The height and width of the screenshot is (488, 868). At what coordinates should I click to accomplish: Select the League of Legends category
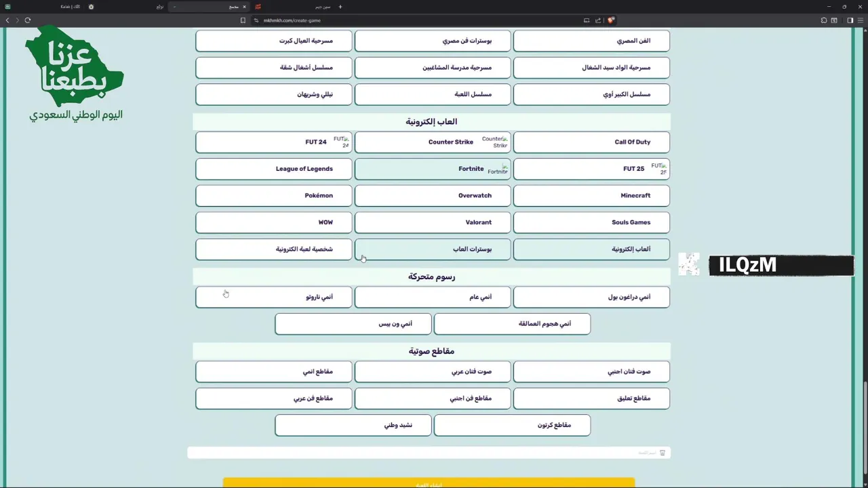[274, 169]
